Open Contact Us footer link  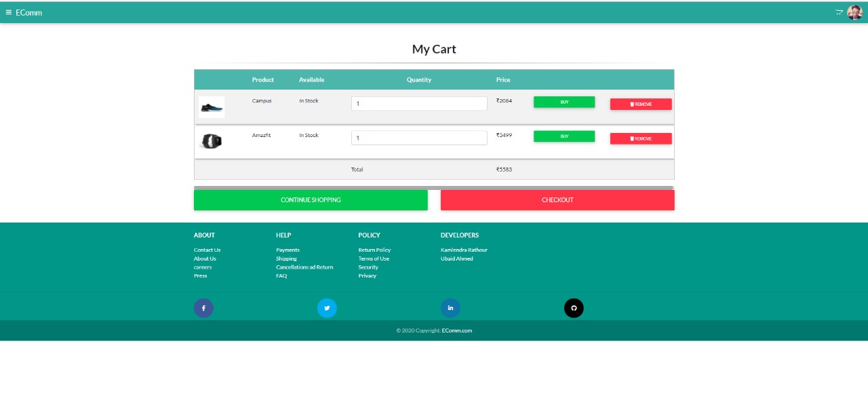pyautogui.click(x=207, y=250)
